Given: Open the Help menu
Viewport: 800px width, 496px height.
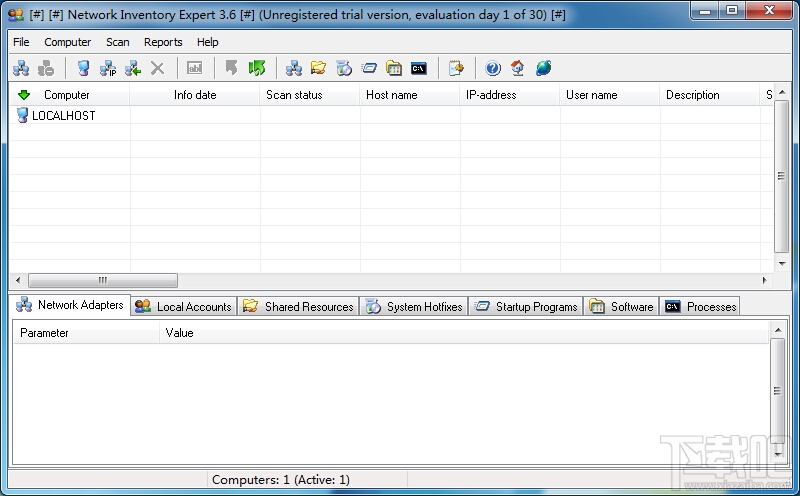Looking at the screenshot, I should click(x=208, y=42).
